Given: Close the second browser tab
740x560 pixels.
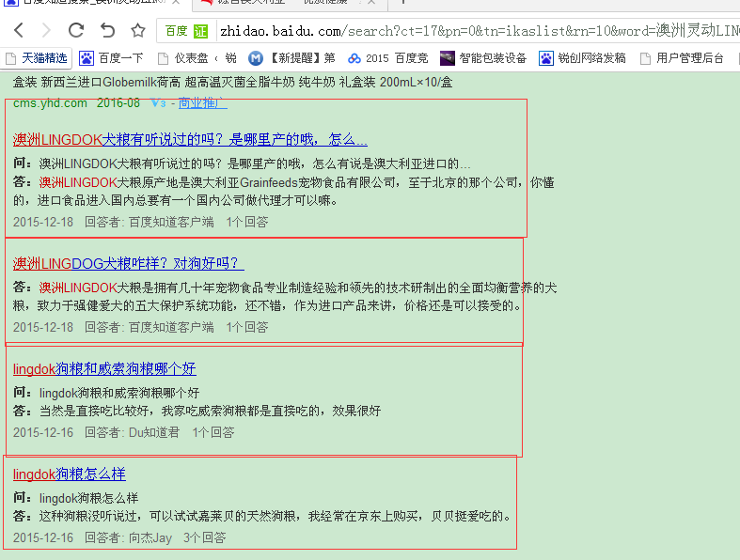Looking at the screenshot, I should [x=371, y=3].
